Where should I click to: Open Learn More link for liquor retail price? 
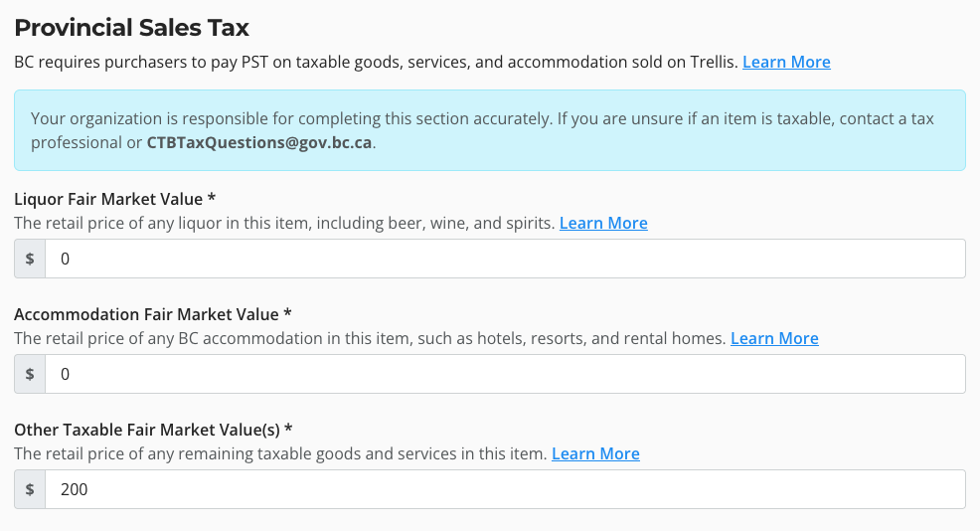click(603, 223)
